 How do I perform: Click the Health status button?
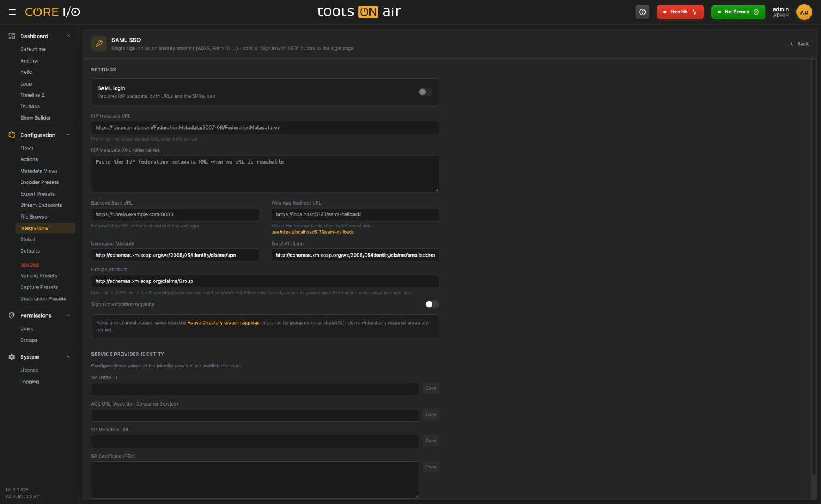click(x=680, y=12)
